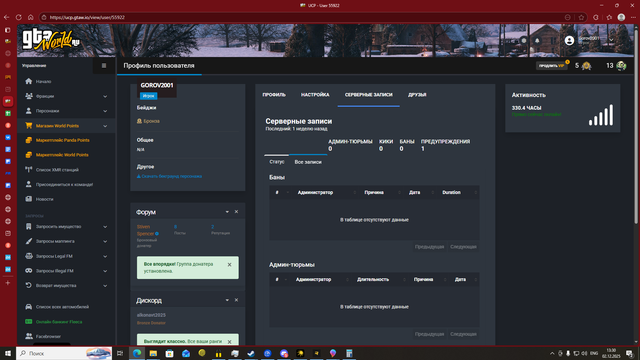Collapse the Дискорд panel arrow
Image resolution: width=640 pixels, height=360 pixels.
tap(227, 300)
